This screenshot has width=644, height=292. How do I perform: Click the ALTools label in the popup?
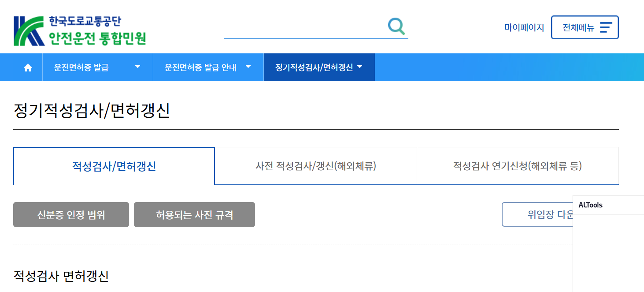(x=591, y=204)
